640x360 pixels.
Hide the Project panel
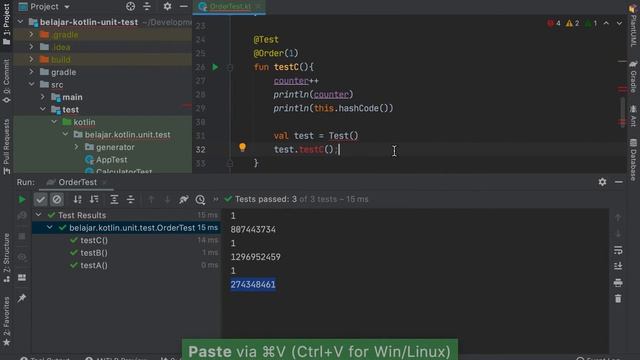[184, 7]
